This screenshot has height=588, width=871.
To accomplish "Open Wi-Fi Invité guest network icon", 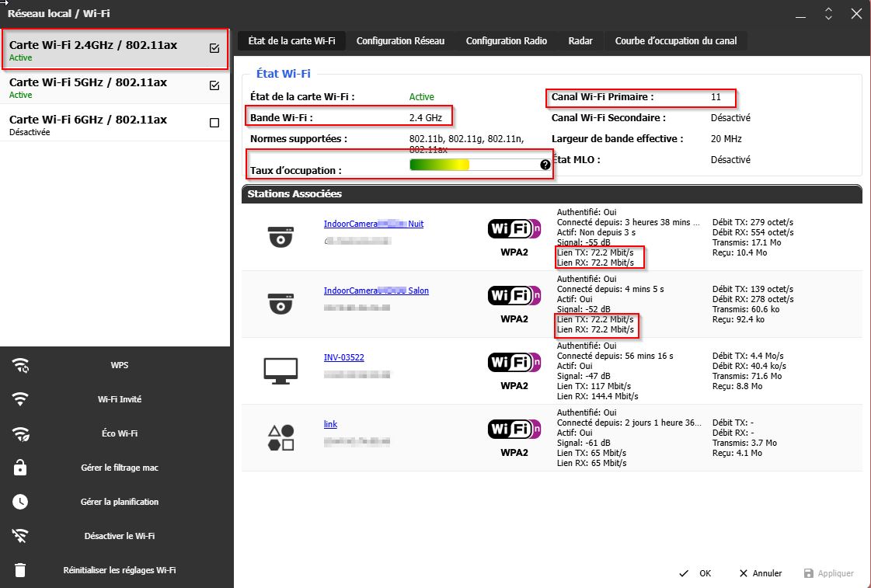I will point(20,399).
